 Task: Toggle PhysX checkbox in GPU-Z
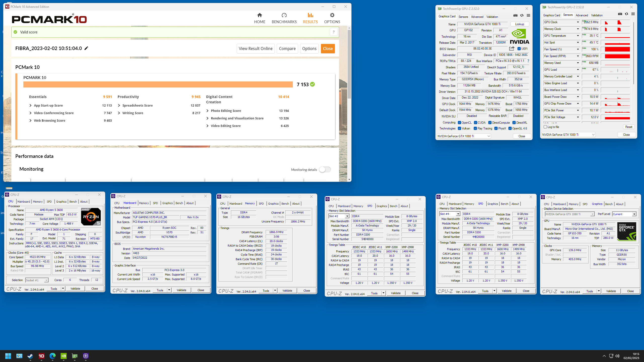tap(496, 128)
